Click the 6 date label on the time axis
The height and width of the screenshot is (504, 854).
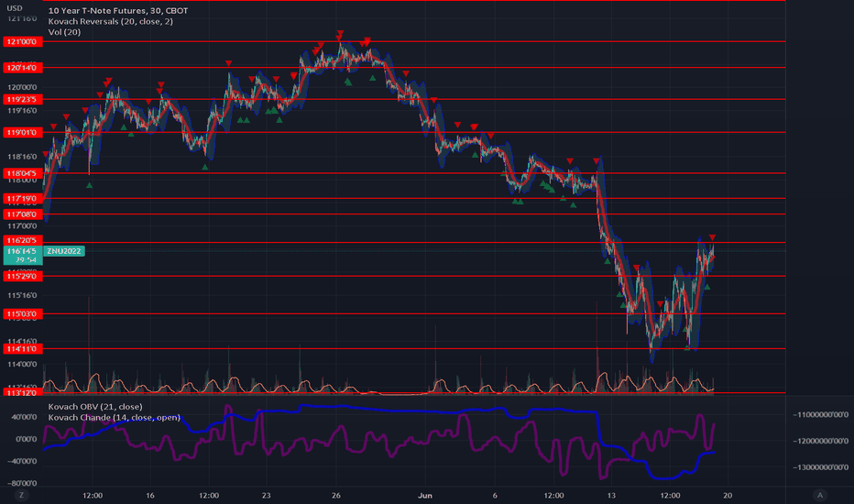(495, 495)
